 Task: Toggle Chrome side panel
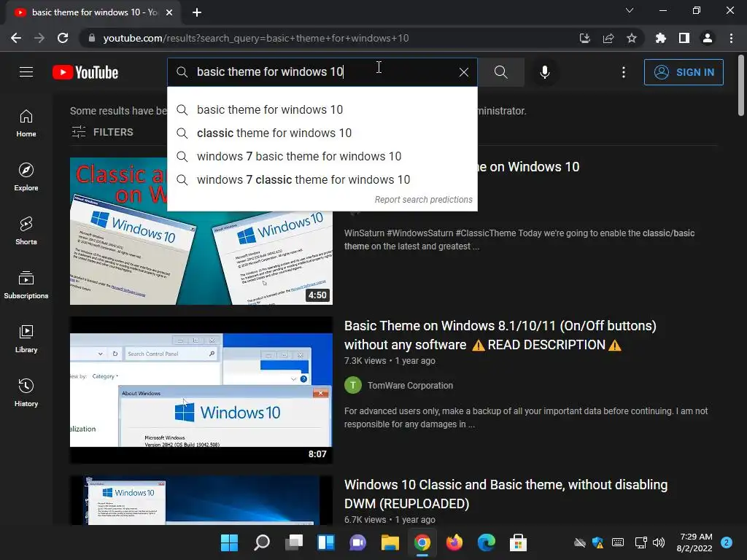click(684, 38)
